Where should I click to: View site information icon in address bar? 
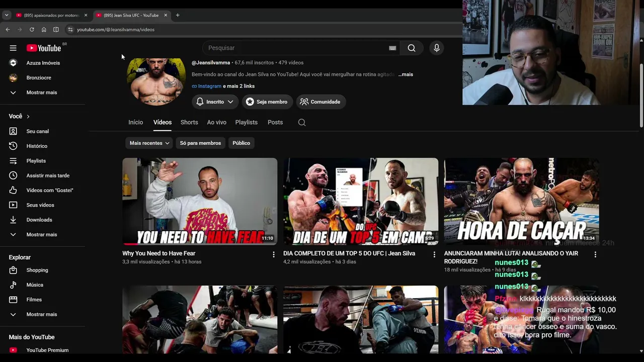(70, 30)
